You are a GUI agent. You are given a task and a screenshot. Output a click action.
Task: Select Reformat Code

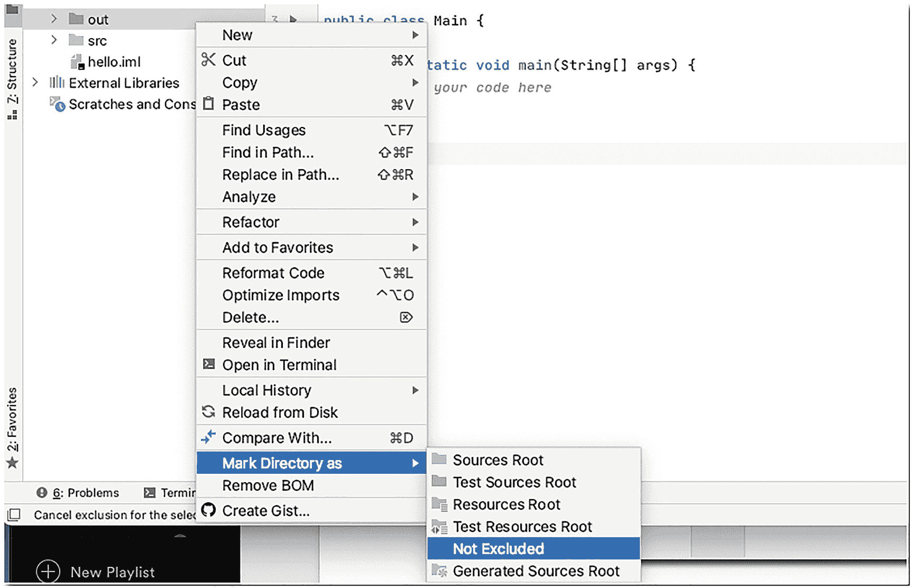point(311,273)
